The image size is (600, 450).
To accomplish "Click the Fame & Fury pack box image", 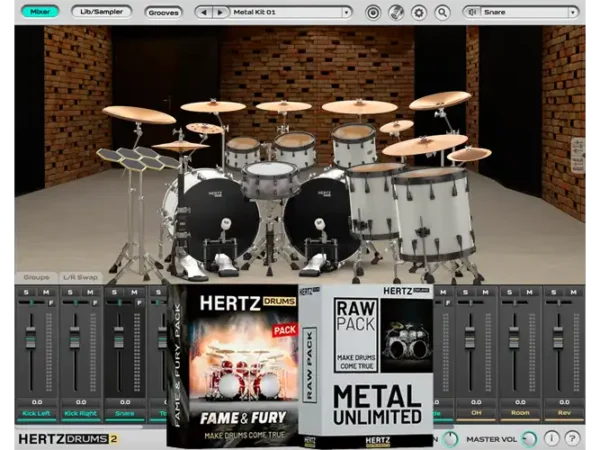I will point(233,367).
